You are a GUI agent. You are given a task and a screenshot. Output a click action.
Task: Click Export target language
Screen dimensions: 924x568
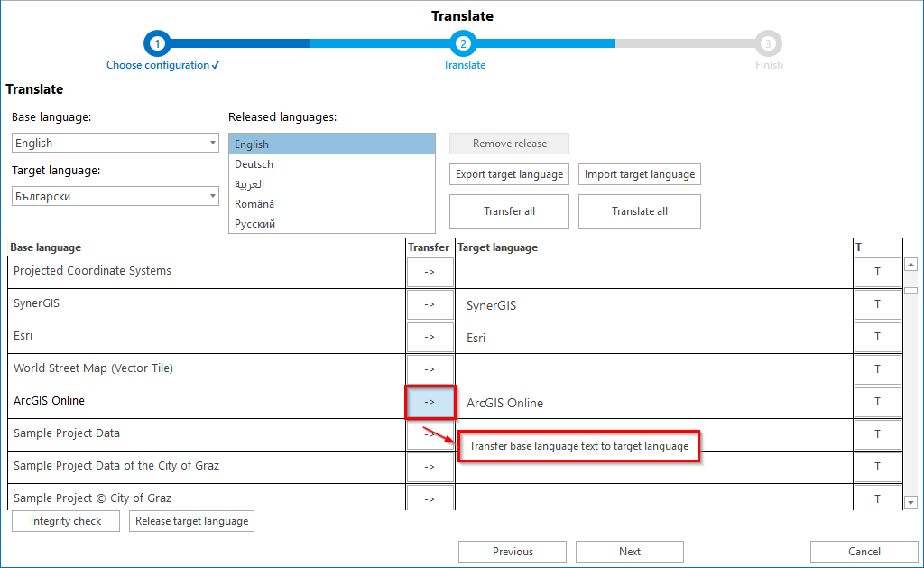point(509,173)
